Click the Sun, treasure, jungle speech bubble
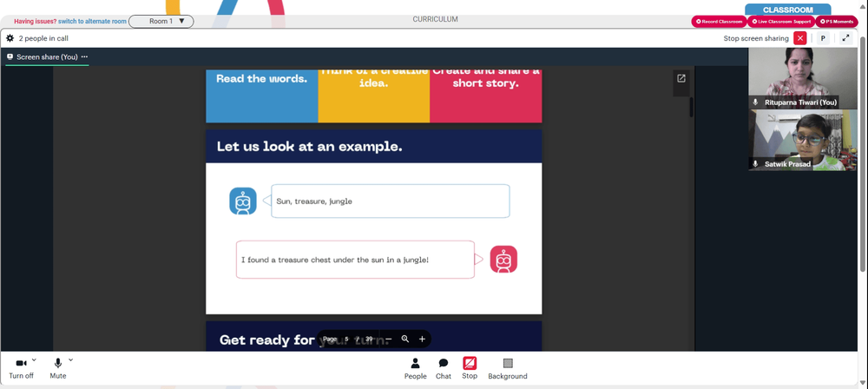This screenshot has width=868, height=389. point(391,201)
